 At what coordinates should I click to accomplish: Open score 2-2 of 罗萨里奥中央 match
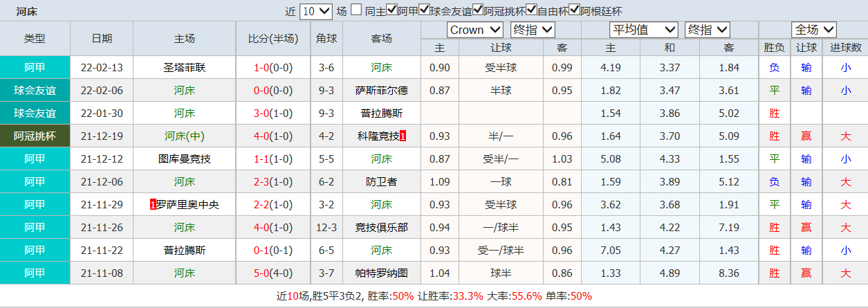pyautogui.click(x=261, y=205)
